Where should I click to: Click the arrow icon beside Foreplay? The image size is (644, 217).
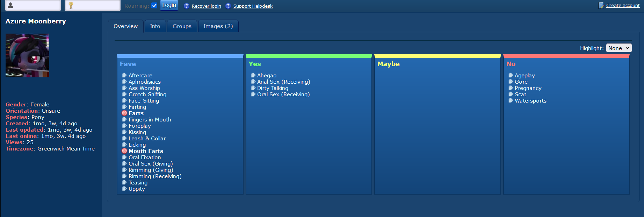124,126
